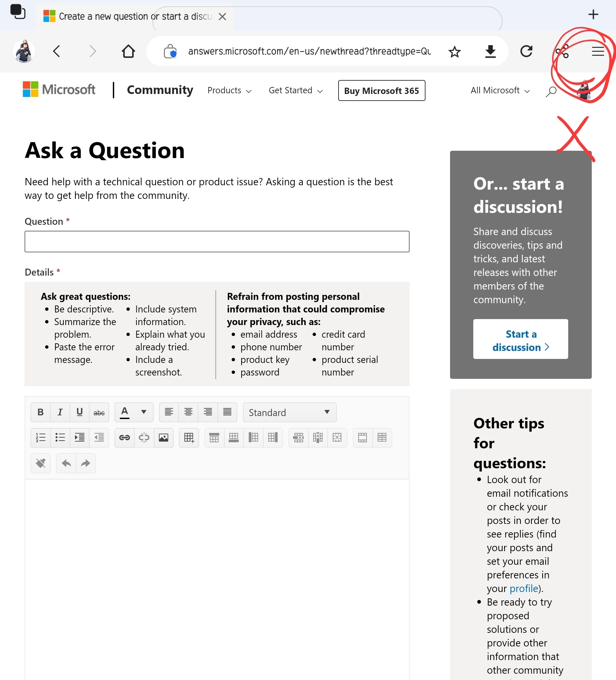Click the address bar URL
This screenshot has height=680, width=616.
coord(309,51)
